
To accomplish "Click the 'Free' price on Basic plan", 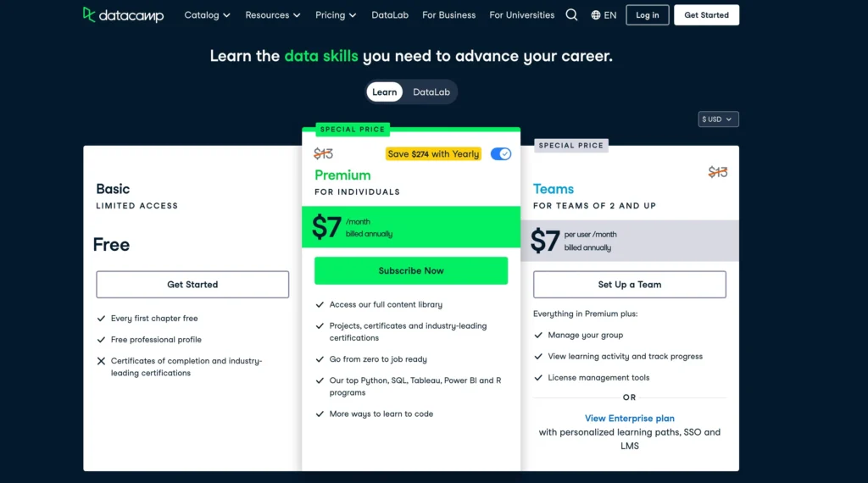I will coord(111,245).
